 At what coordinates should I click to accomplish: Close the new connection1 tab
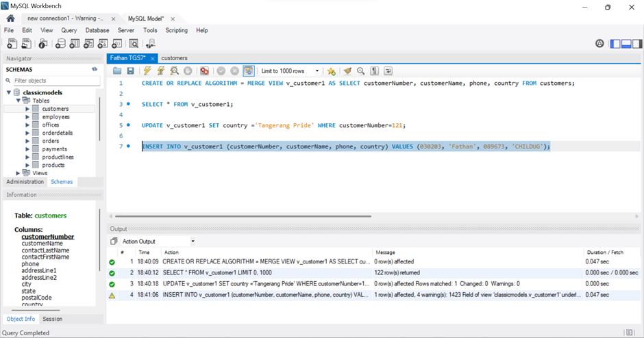(x=113, y=19)
